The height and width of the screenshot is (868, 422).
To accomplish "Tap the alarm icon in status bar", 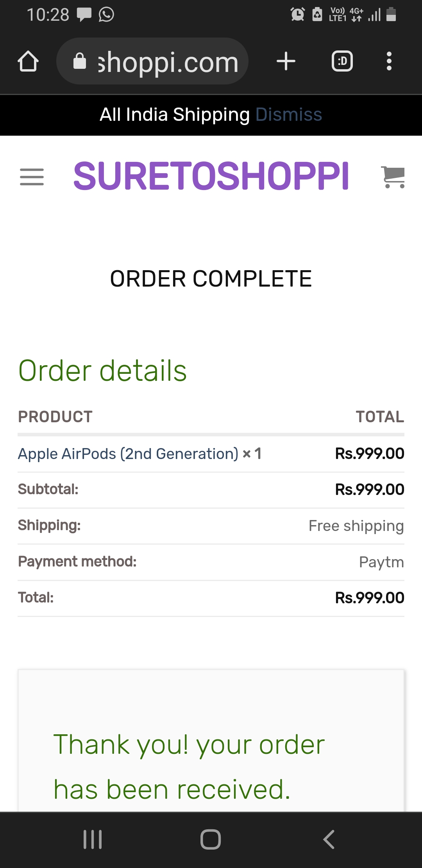I will click(x=297, y=14).
